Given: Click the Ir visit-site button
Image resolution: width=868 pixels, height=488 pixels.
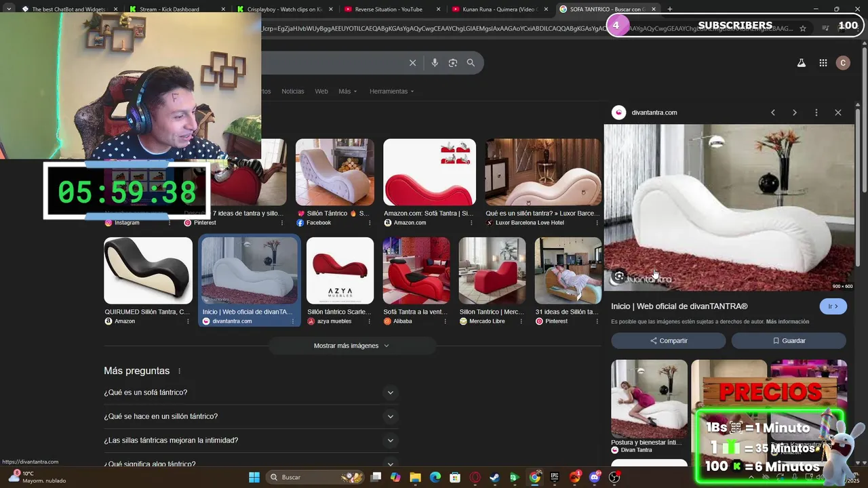Looking at the screenshot, I should click(833, 306).
